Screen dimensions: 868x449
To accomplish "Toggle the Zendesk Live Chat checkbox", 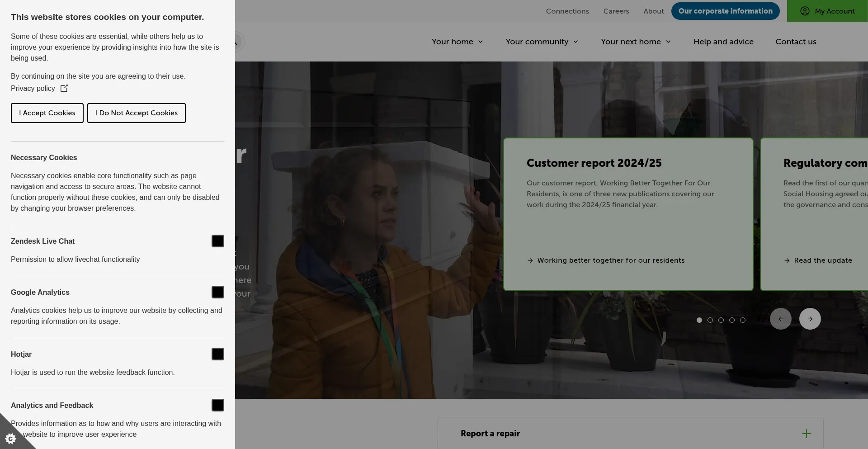I will 217,241.
